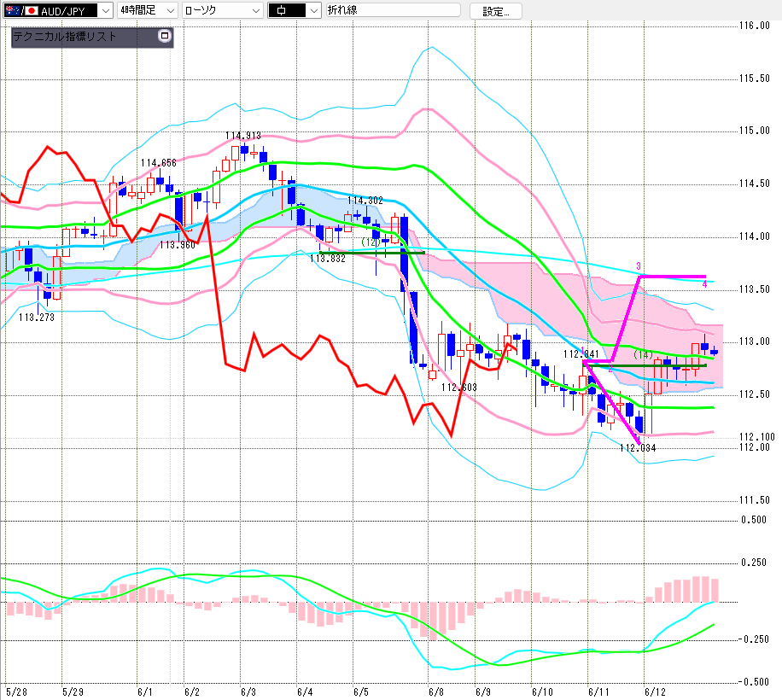
Task: Click the 6/3 date label
Action: tap(248, 692)
